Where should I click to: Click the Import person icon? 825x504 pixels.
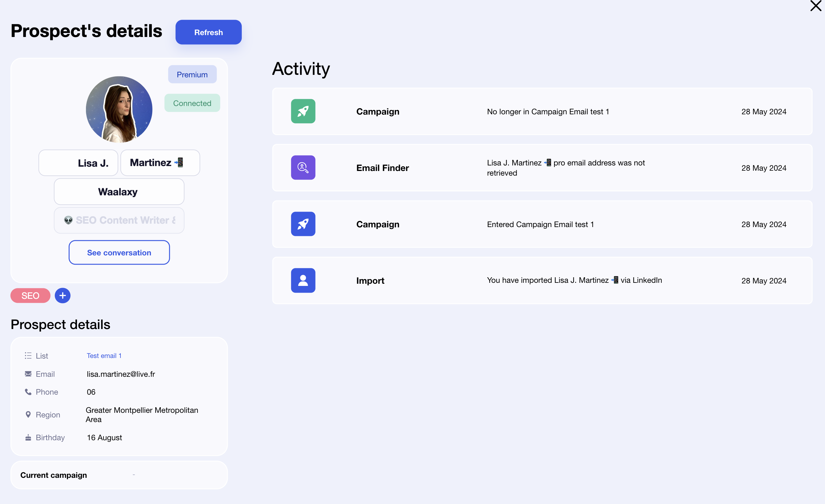point(303,280)
